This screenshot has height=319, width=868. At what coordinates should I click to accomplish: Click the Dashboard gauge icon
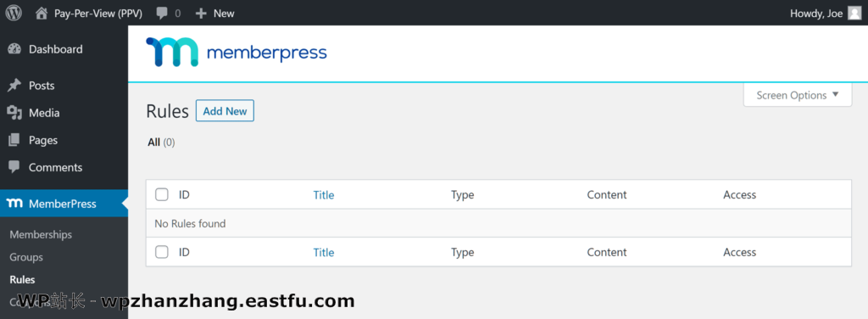(14, 49)
